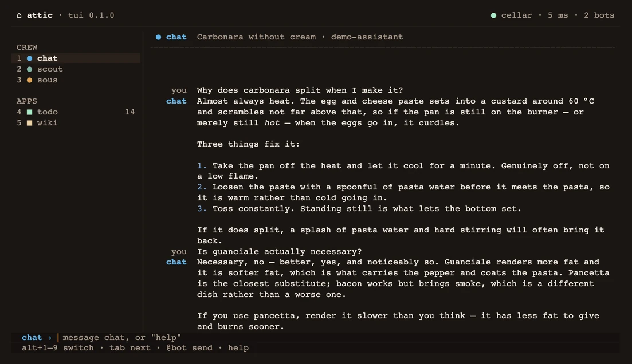Click the chat sender label on first reply
Viewport: 632px width, 364px height.
point(176,101)
